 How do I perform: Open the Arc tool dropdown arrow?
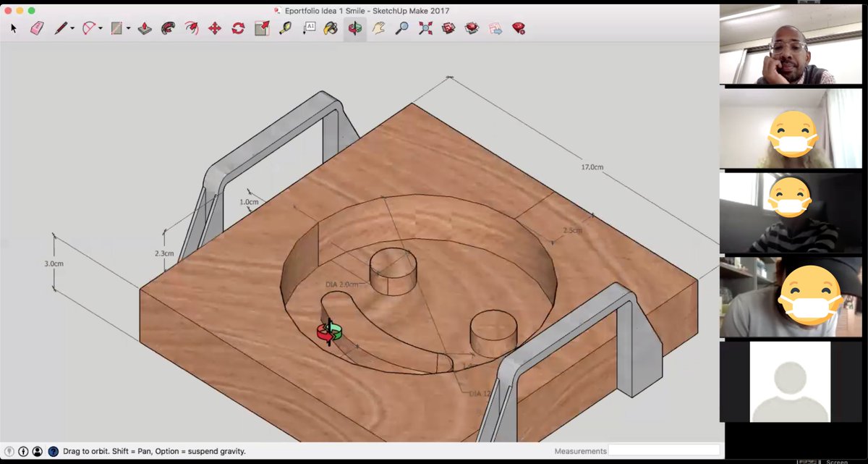(x=101, y=29)
